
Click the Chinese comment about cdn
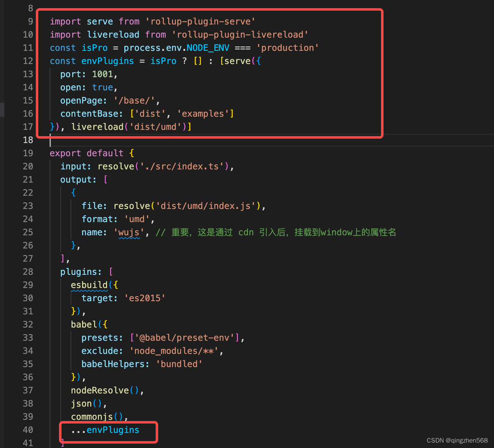tap(276, 232)
